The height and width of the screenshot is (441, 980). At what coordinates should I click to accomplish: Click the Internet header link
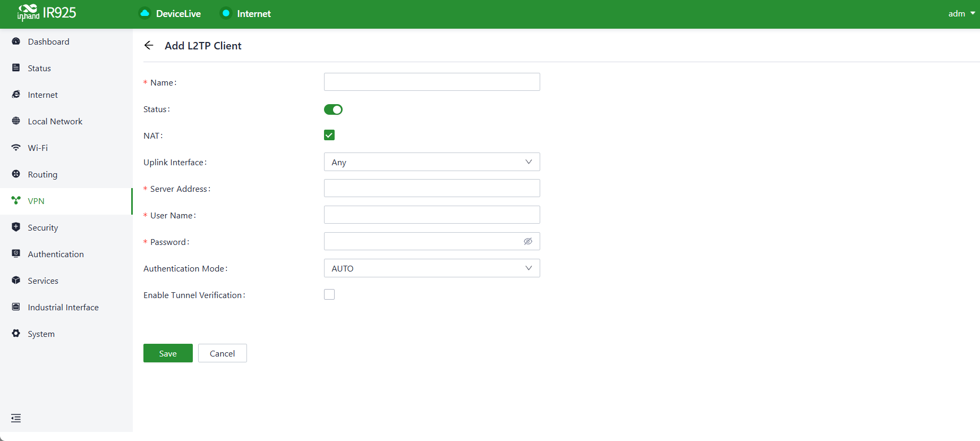pos(254,14)
